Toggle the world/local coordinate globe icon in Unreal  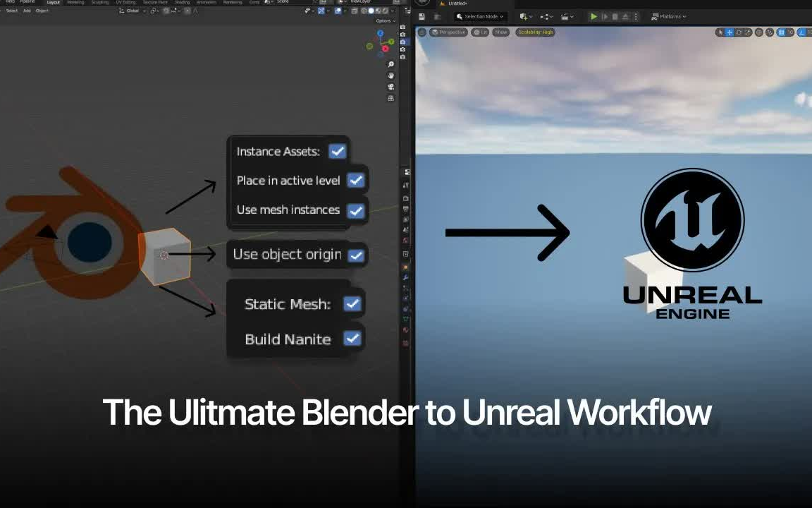tap(758, 32)
